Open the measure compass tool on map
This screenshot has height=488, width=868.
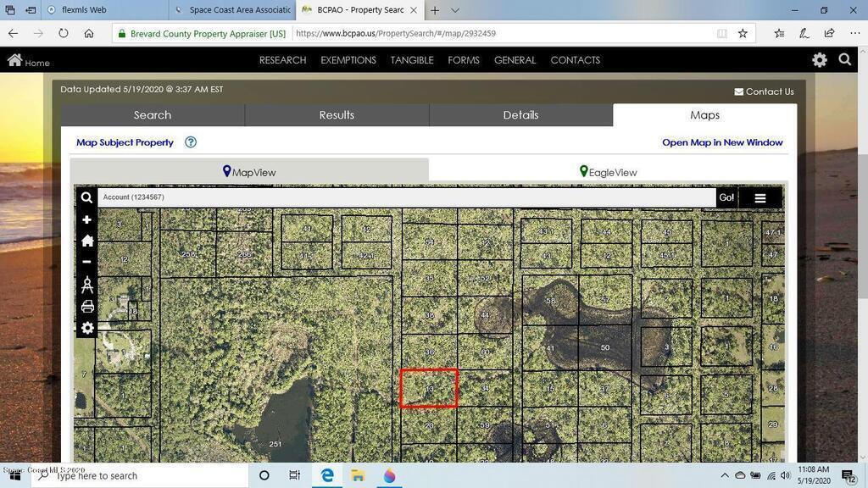coord(86,285)
